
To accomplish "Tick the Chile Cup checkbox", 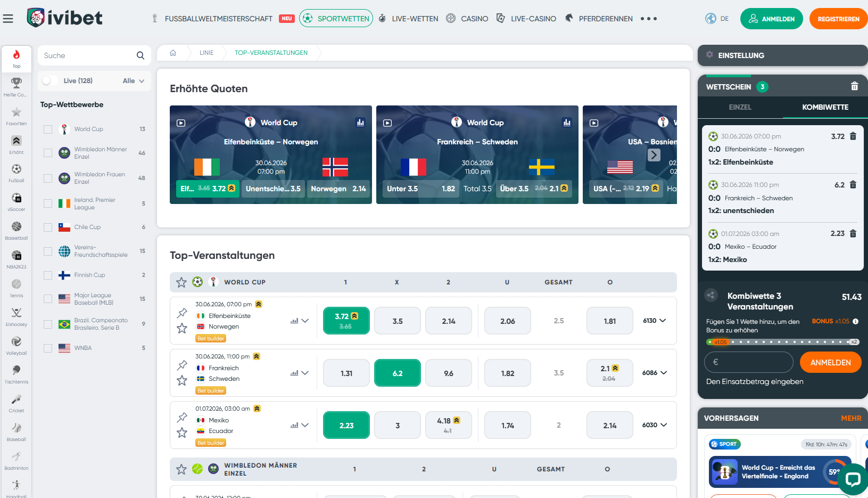I will coord(48,227).
